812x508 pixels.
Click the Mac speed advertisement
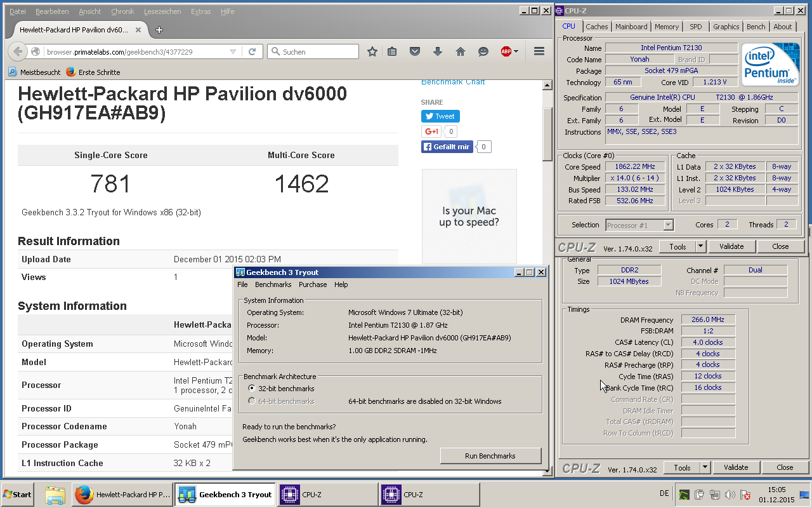[469, 217]
